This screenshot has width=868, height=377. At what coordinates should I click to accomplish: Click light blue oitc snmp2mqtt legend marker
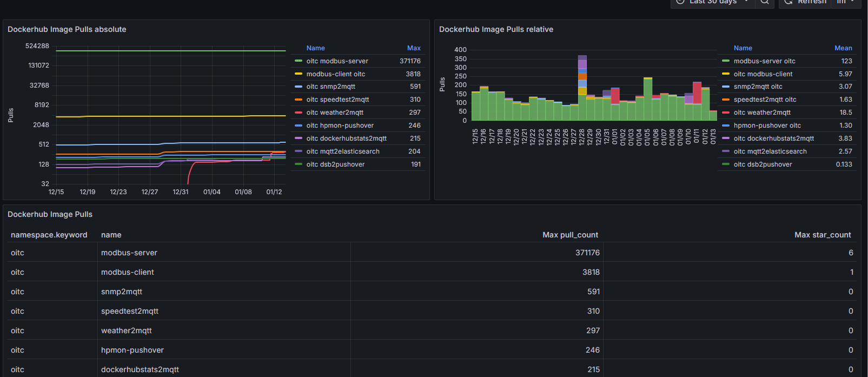[299, 87]
